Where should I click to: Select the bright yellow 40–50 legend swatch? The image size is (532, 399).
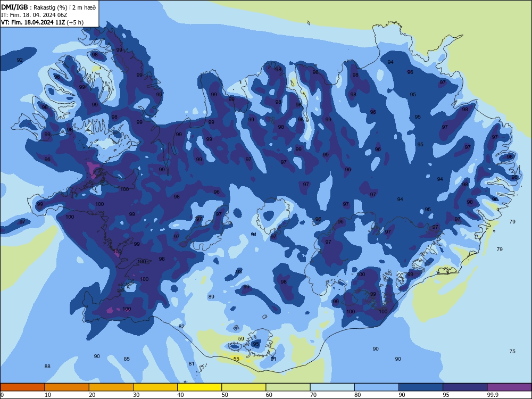(199, 387)
